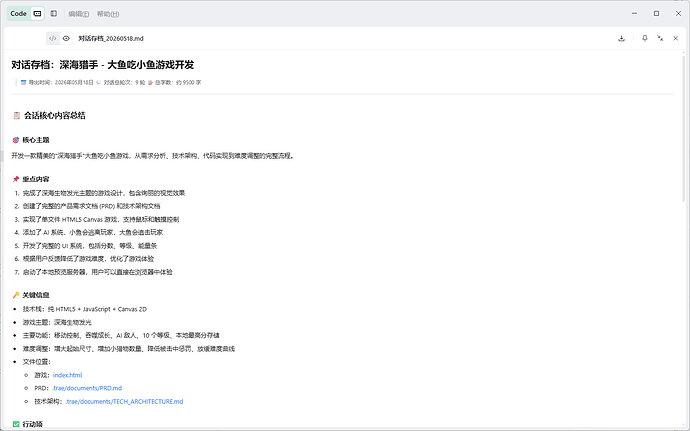Click the 游戏主题: 深海生物发光 bullet
The height and width of the screenshot is (431, 690).
(x=57, y=322)
